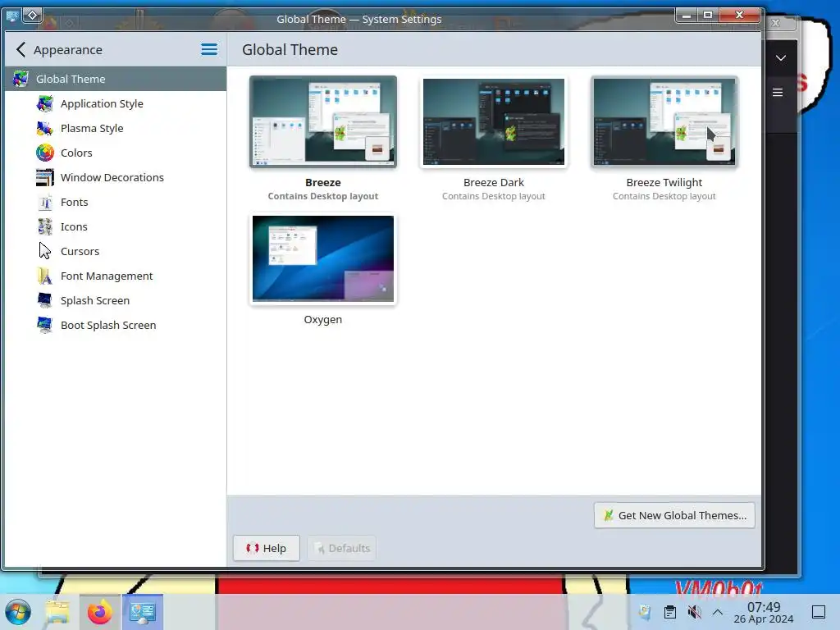Click the Boot Splash Screen icon
Image resolution: width=840 pixels, height=630 pixels.
tap(45, 325)
